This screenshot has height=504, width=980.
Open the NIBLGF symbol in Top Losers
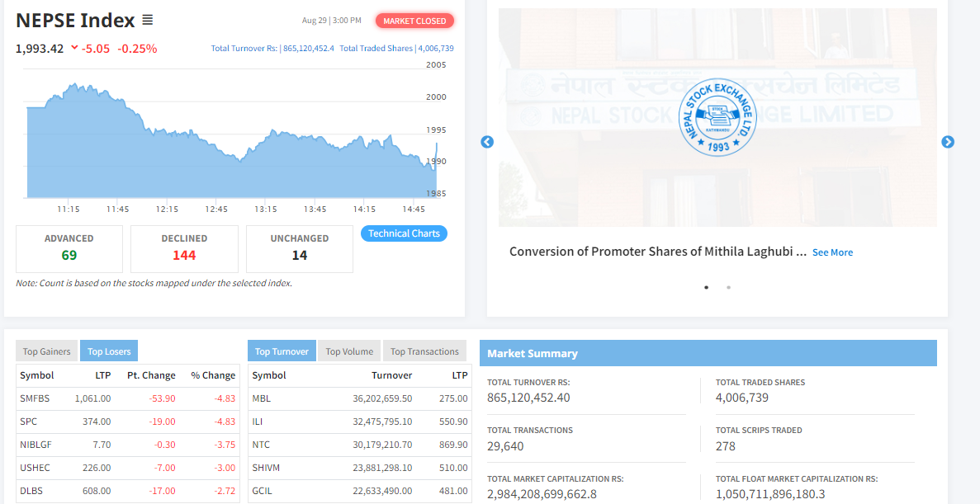pos(35,445)
